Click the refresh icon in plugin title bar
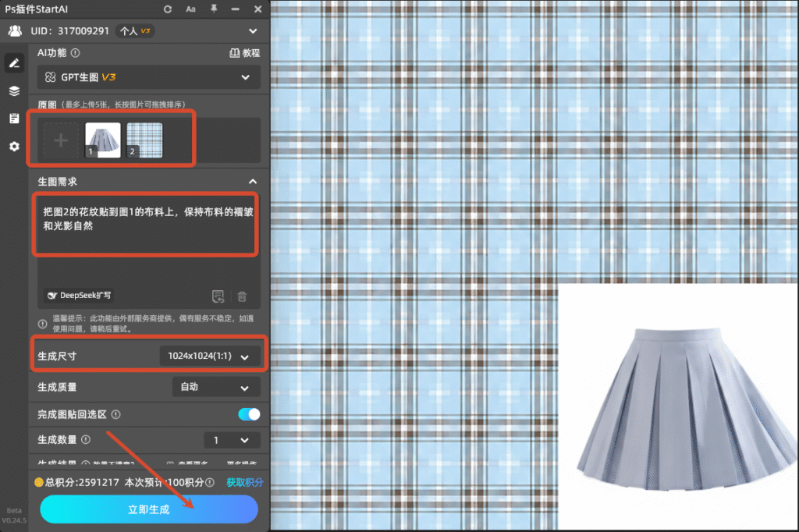Screen dimensions: 799x532 tap(168, 9)
